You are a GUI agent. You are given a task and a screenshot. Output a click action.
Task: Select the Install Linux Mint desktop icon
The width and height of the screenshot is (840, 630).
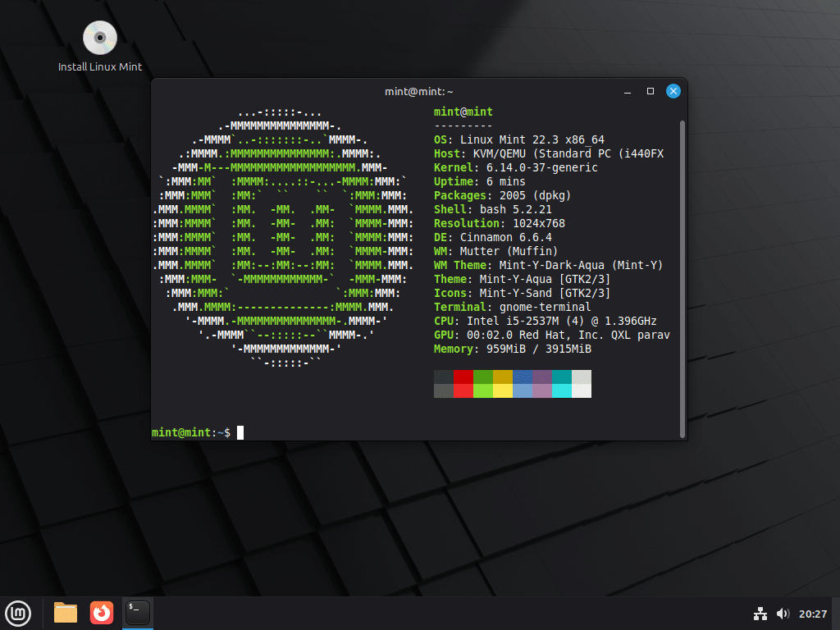tap(99, 47)
